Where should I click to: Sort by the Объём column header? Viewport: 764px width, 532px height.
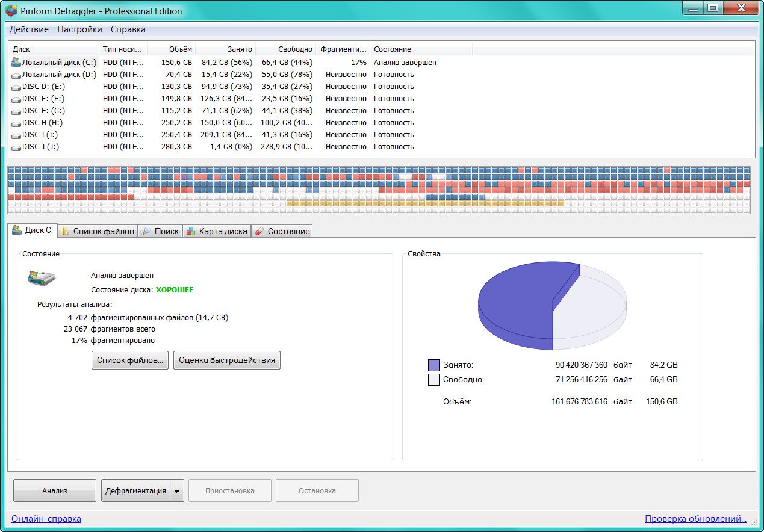172,49
